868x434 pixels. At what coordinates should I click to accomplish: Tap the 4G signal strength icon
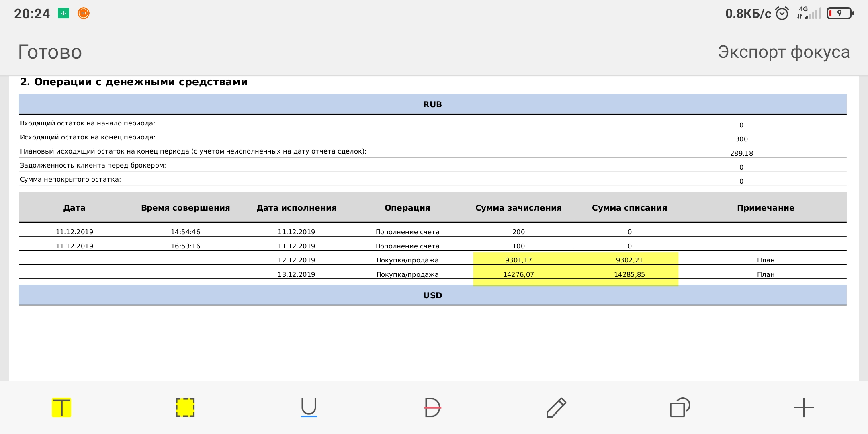point(809,13)
